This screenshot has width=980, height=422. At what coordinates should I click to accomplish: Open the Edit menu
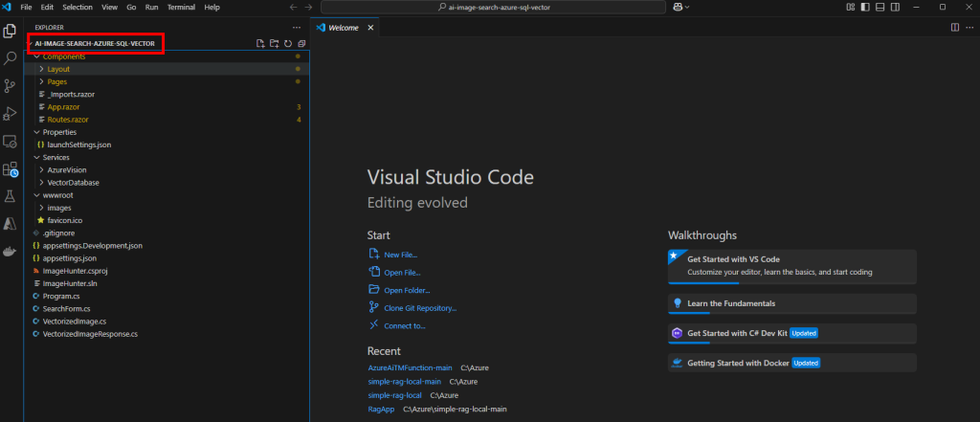click(x=47, y=7)
